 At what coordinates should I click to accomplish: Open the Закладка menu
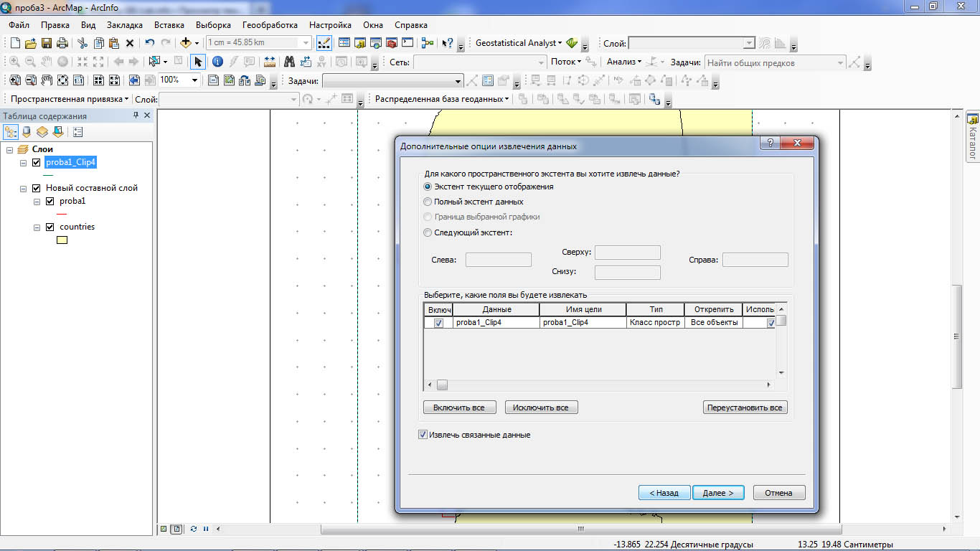click(x=125, y=25)
